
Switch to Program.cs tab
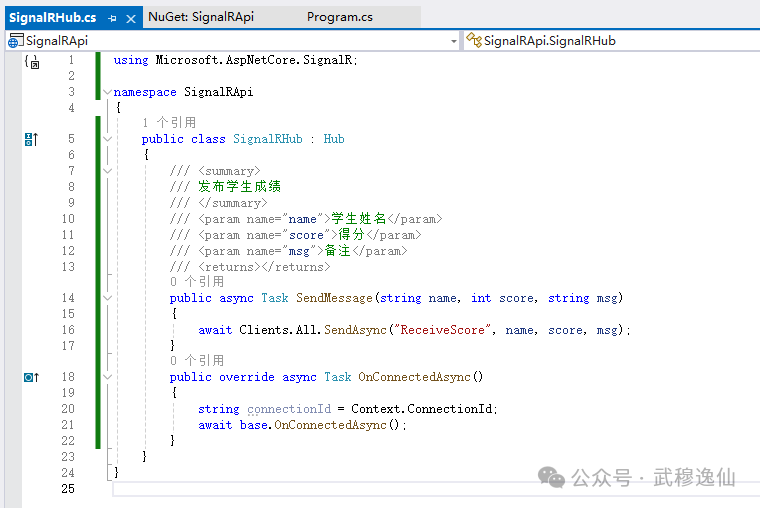(x=339, y=17)
